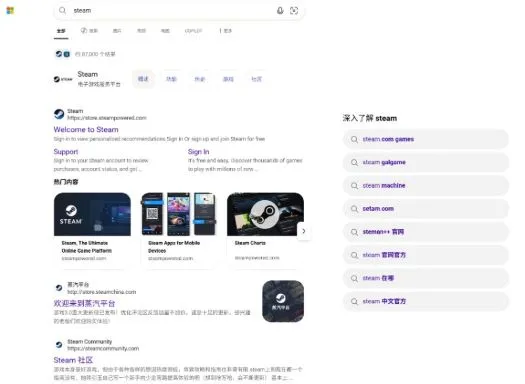
Task: Click magnifier icon beside "steam machine"
Action: [x=354, y=185]
